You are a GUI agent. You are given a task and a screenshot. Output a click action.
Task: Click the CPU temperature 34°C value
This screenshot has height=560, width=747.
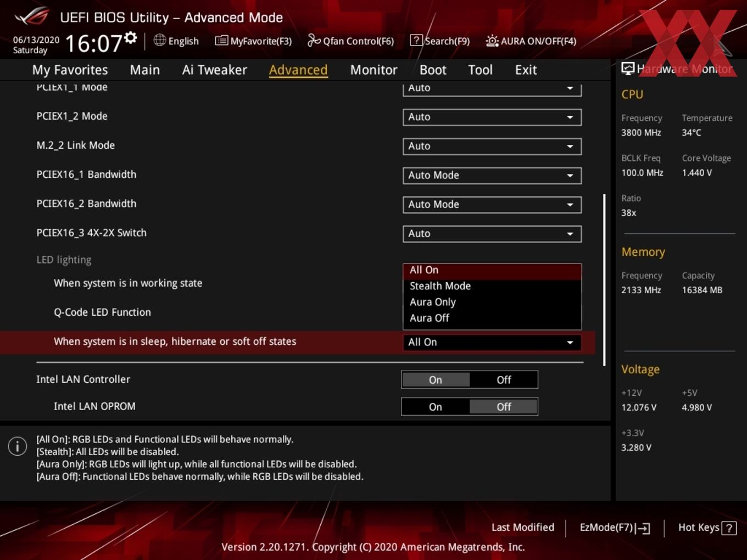tap(692, 132)
